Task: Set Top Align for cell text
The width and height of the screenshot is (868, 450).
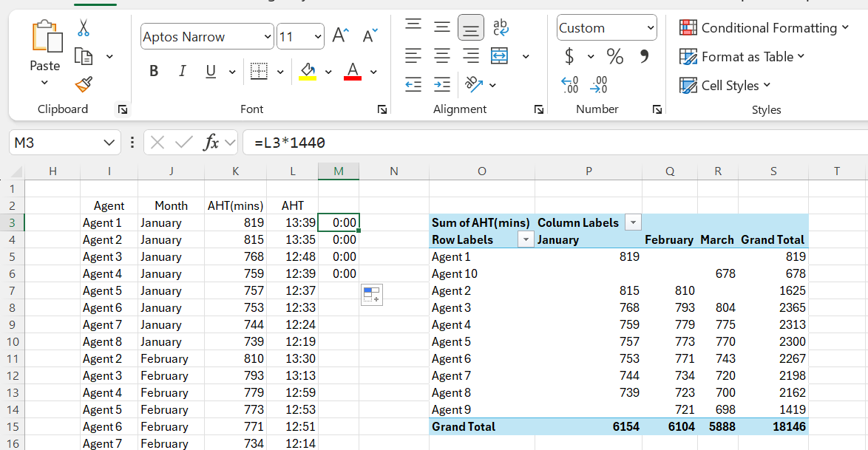Action: [413, 26]
